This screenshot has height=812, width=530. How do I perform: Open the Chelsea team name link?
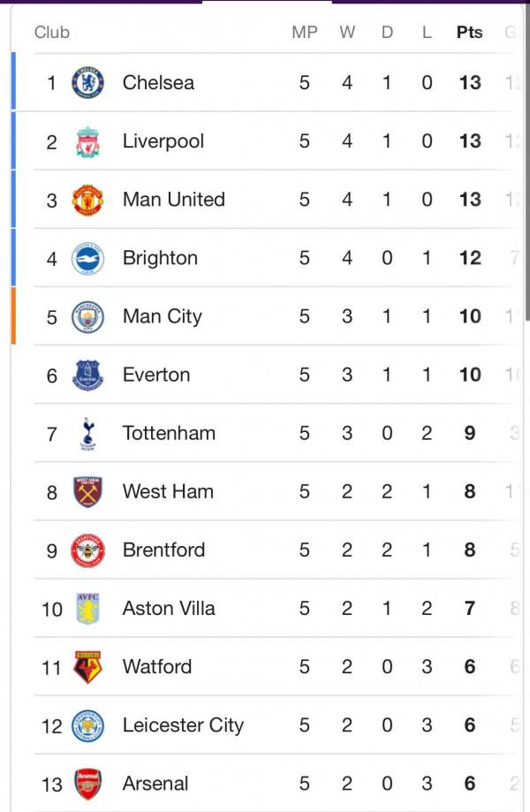point(158,83)
